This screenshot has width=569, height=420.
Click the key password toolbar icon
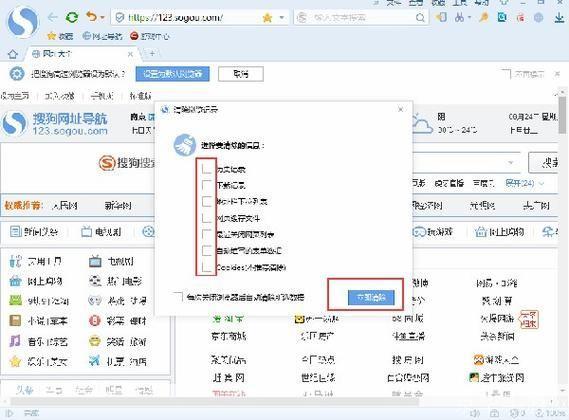[483, 17]
